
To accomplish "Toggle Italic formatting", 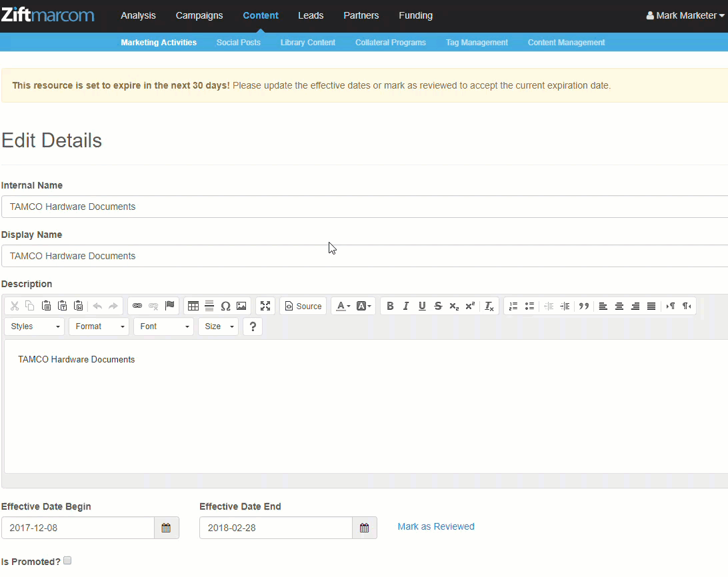I will [406, 306].
